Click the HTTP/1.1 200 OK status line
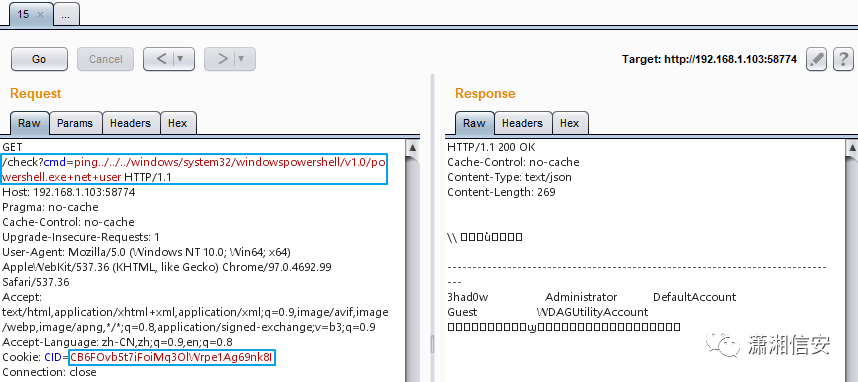This screenshot has height=382, width=858. (x=491, y=147)
